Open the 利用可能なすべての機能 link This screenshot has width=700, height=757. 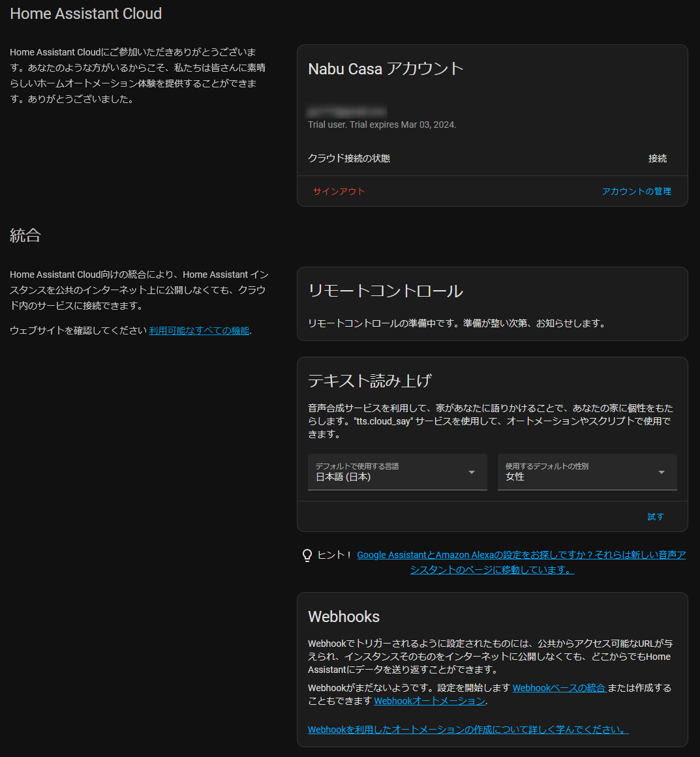199,331
